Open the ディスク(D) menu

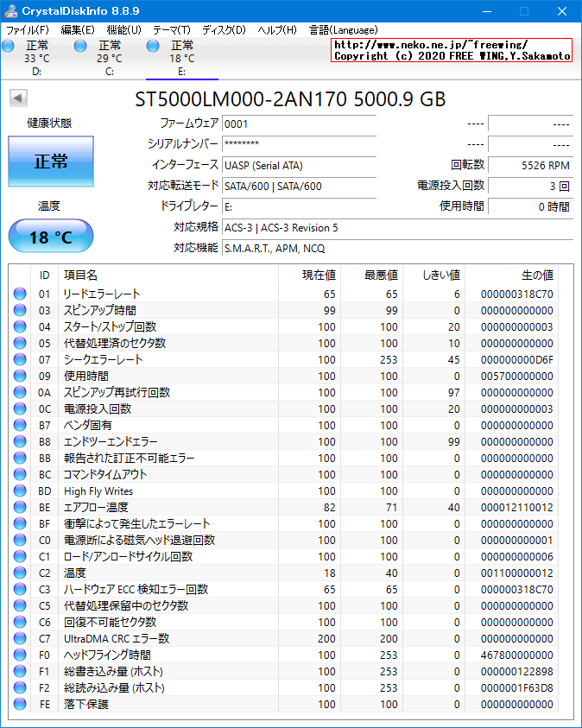point(224,30)
